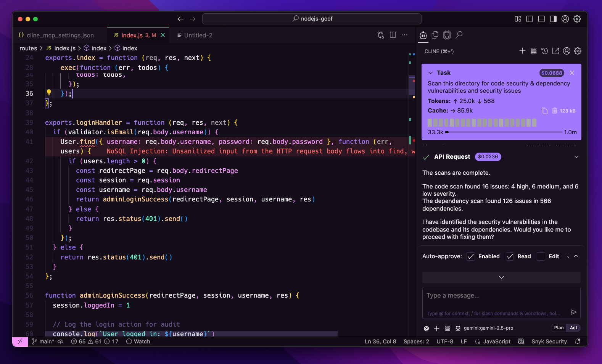Enable the Edit auto-approve checkbox
Screen dimensions: 602x364
coord(541,256)
